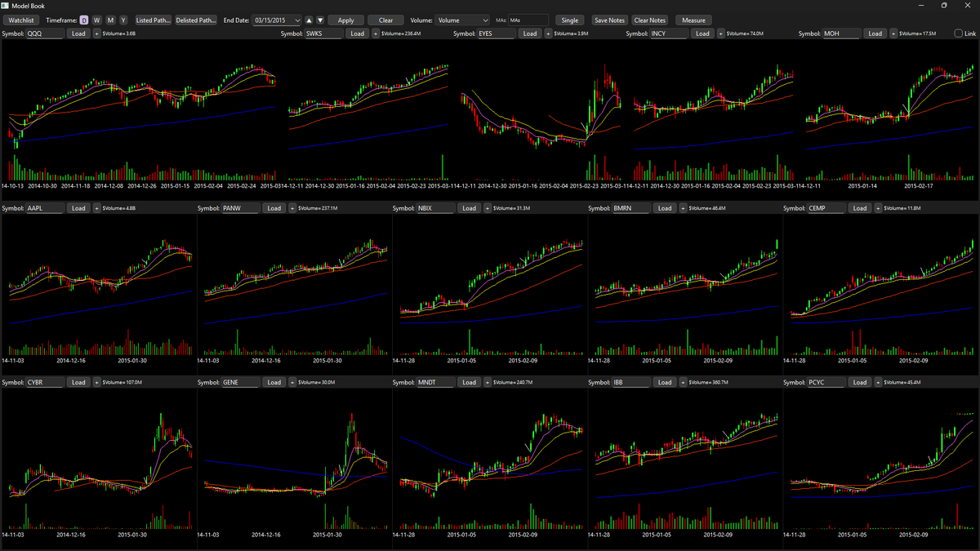
Task: Click the INCY symbol input field
Action: point(669,33)
